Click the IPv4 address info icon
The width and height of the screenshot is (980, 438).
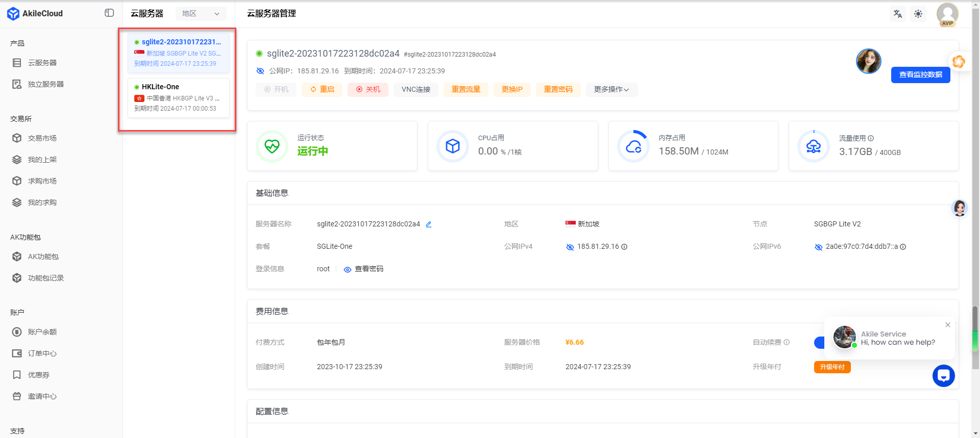[624, 247]
